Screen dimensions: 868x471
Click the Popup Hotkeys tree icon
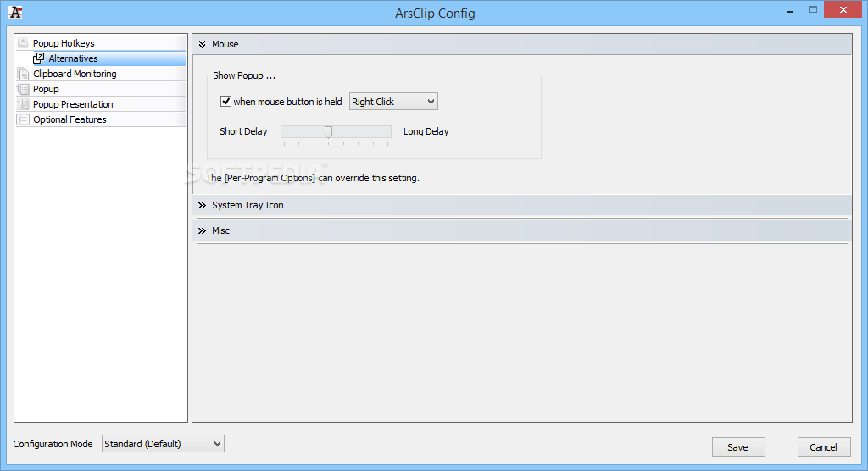point(23,42)
